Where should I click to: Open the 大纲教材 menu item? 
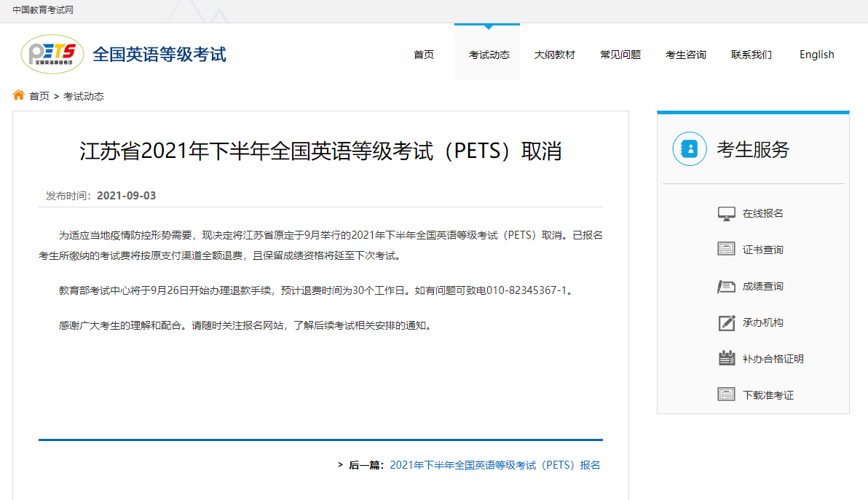[x=554, y=55]
